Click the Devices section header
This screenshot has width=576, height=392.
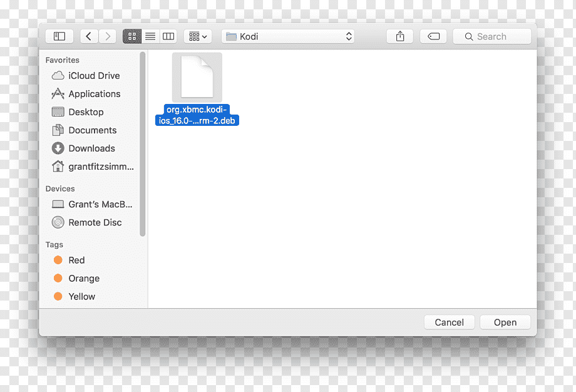click(x=60, y=188)
